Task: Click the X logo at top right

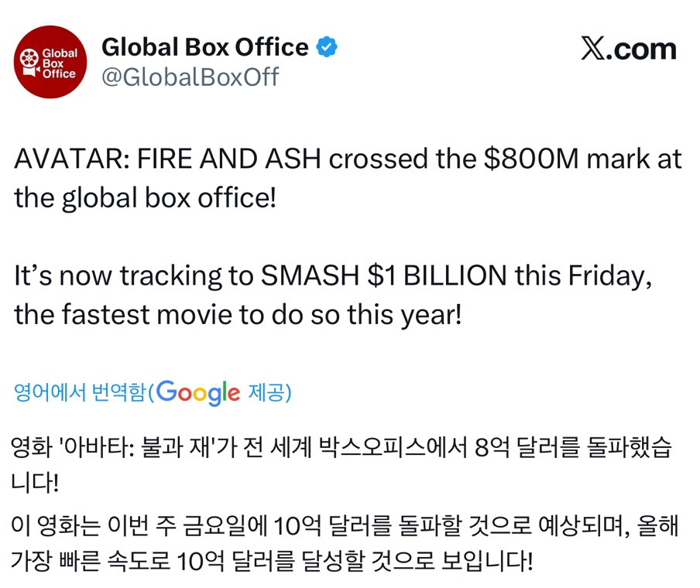Action: click(595, 49)
